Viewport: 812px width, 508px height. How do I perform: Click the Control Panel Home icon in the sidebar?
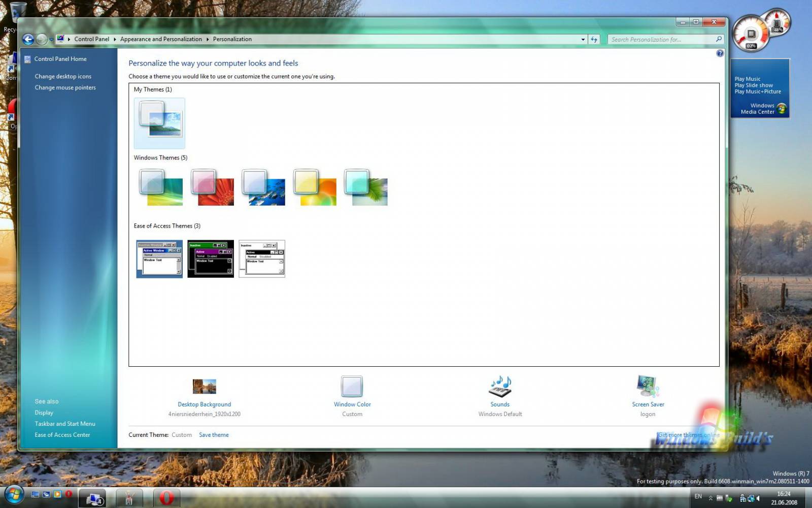tap(27, 59)
